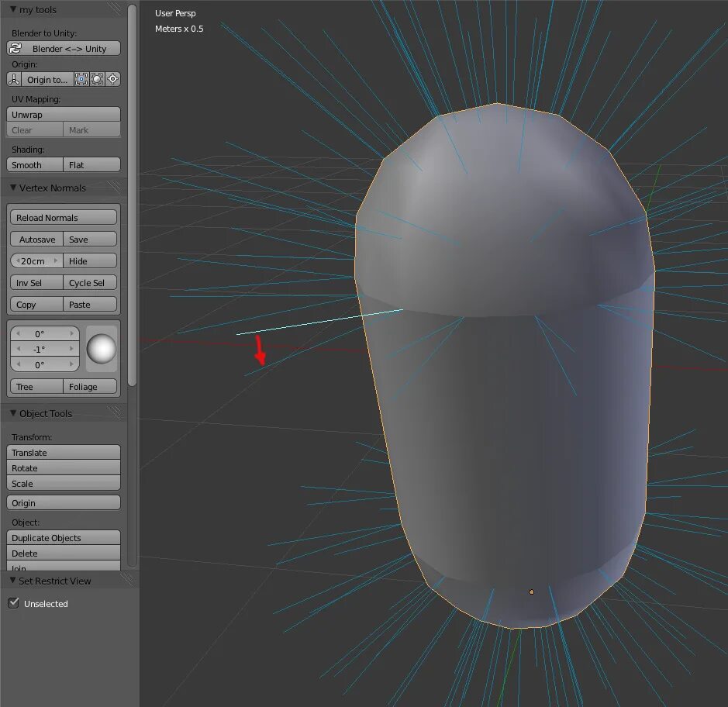Collapse the Set Restrict View panel
This screenshot has width=728, height=707.
click(x=12, y=581)
